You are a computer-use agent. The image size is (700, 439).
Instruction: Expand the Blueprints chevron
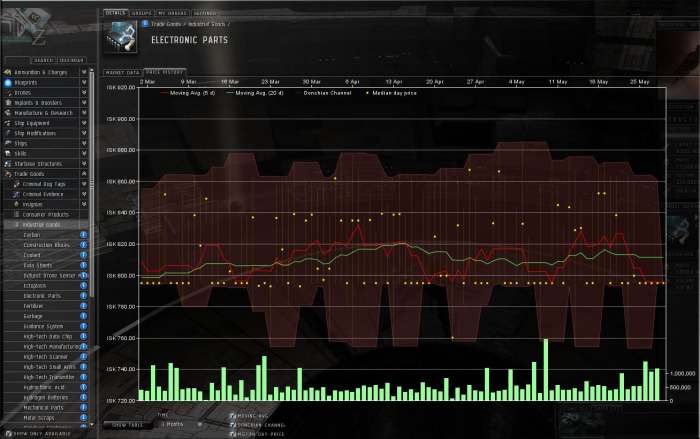click(83, 83)
